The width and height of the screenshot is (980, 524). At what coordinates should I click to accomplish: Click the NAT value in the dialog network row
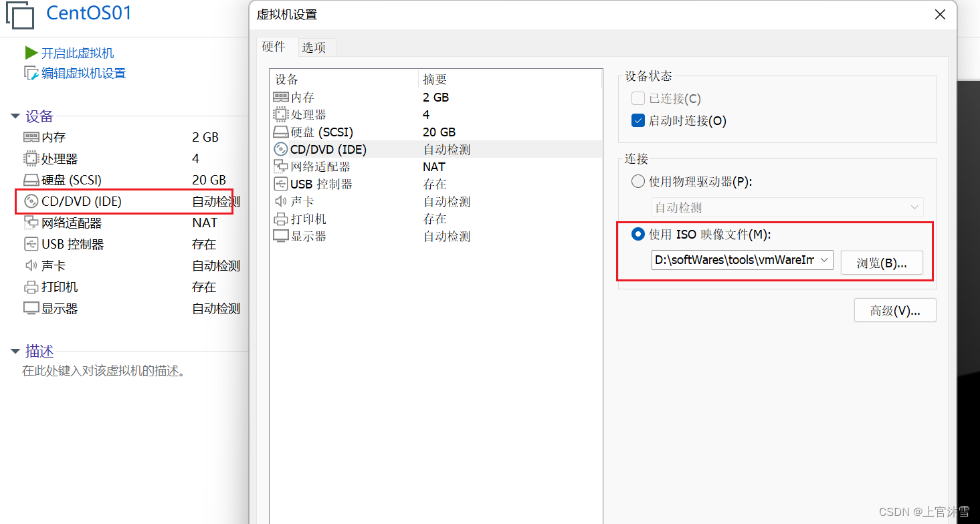434,166
